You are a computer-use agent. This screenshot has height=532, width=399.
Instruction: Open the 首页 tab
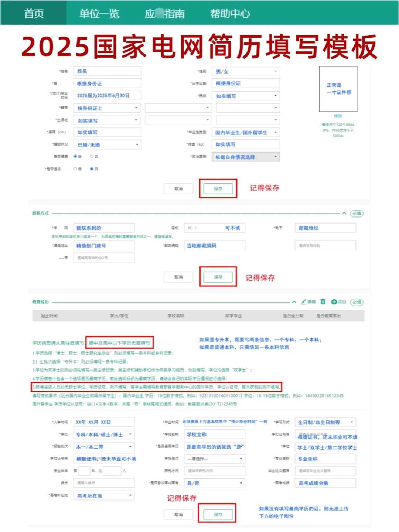pyautogui.click(x=34, y=13)
